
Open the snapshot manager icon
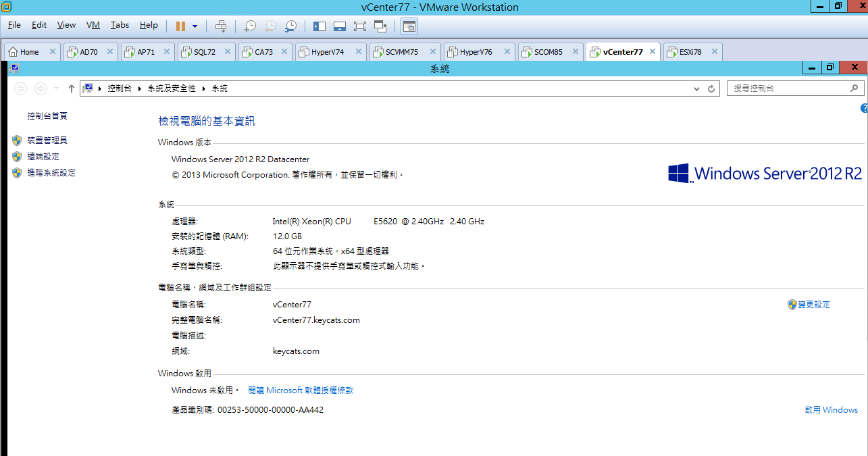pos(290,26)
